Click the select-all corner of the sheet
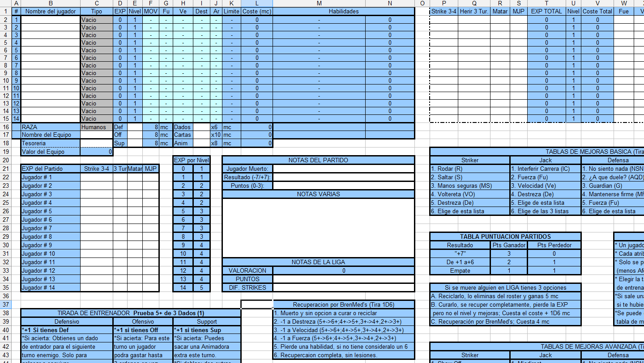 [x=5, y=4]
